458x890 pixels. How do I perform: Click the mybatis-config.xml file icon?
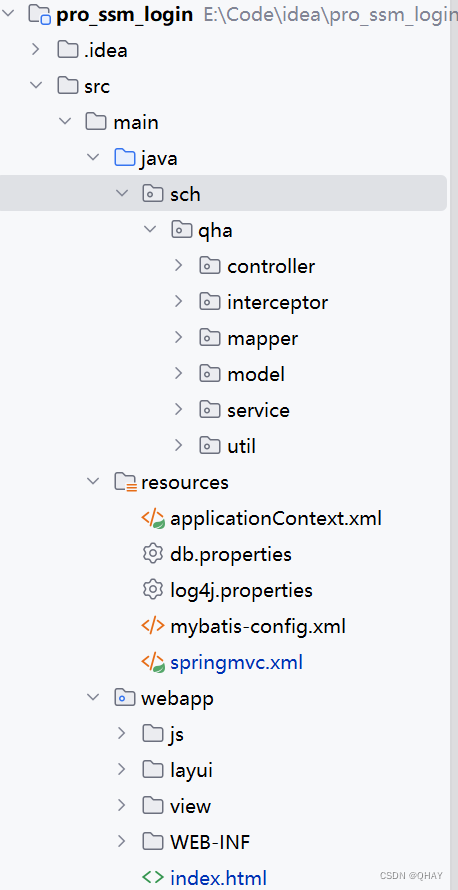[x=153, y=626]
